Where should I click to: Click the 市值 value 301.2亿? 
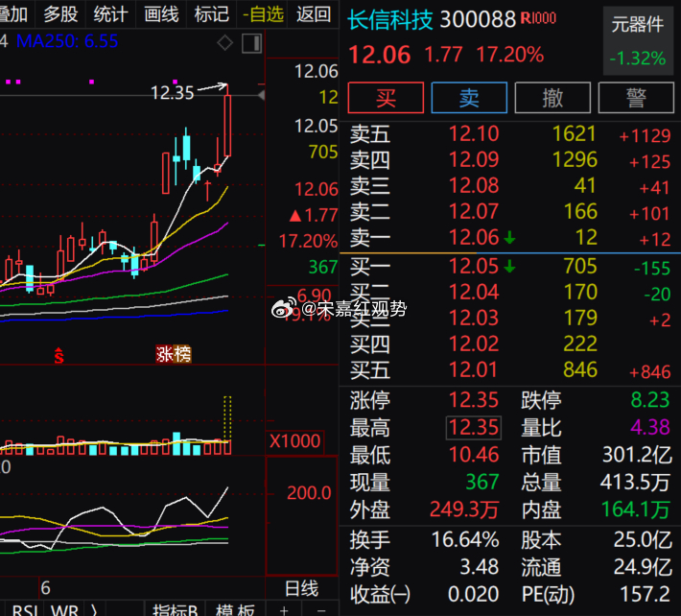point(637,455)
